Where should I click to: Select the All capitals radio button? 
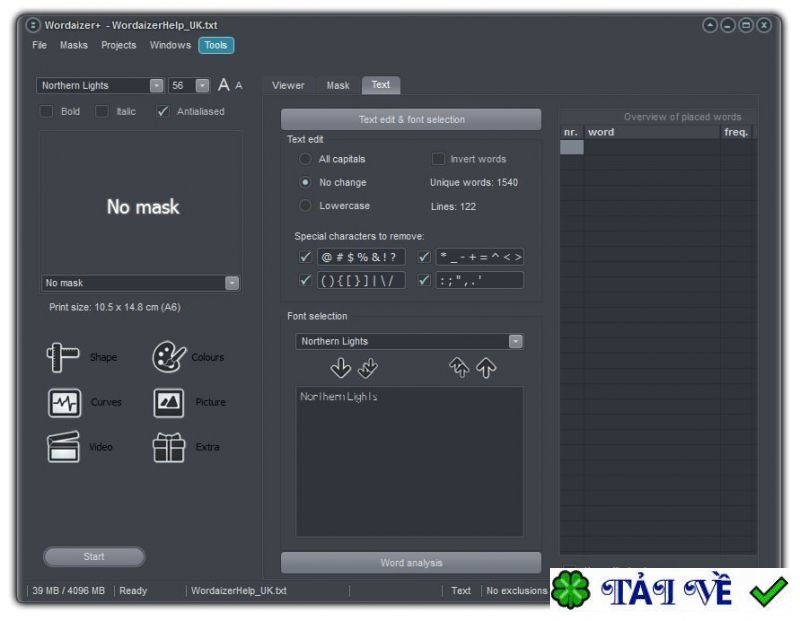[x=305, y=159]
